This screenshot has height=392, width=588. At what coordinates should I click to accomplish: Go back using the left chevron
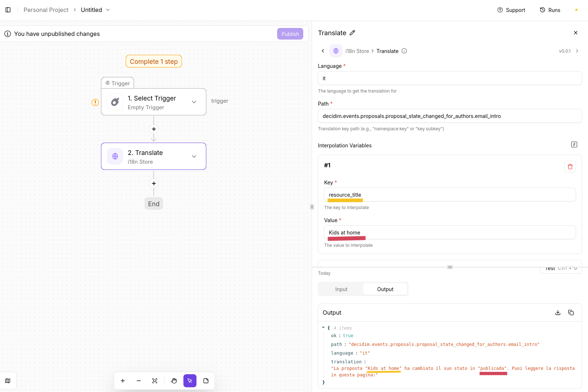(x=323, y=51)
